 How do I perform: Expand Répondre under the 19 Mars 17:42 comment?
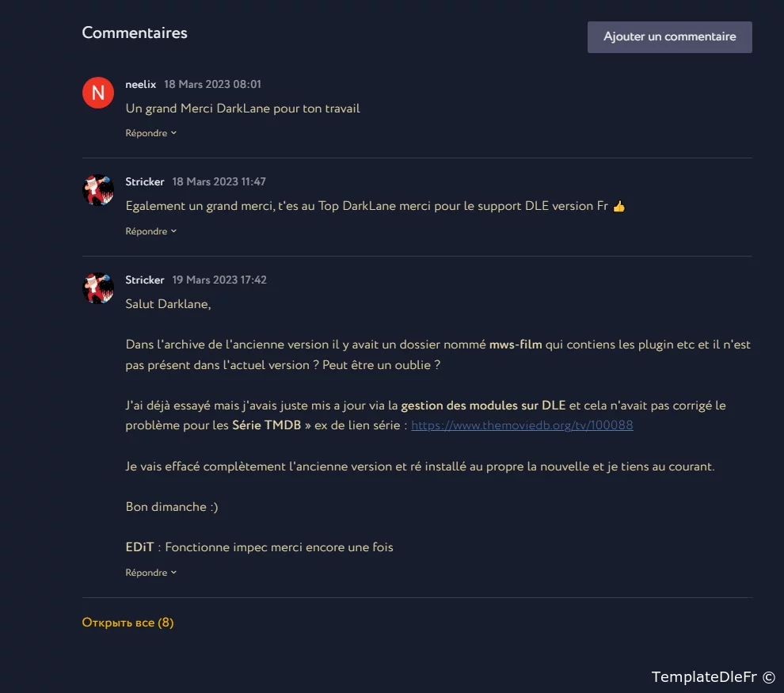point(150,573)
